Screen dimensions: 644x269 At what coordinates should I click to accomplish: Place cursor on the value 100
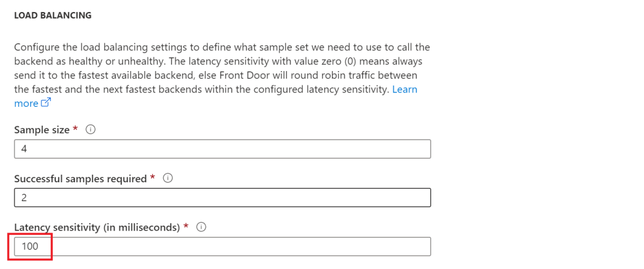pos(30,247)
